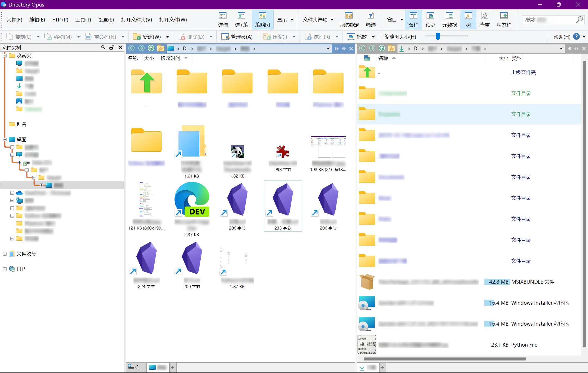Open the Tools (工具) menu
Screen dimensions: 588x373
tap(83, 20)
